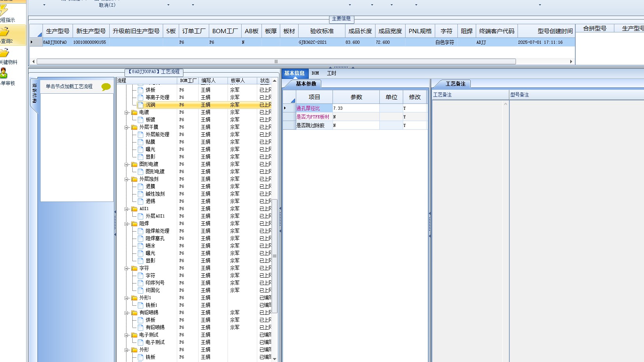The image size is (644, 362).
Task: Collapse the 阻焊 tree node
Action: (126, 224)
